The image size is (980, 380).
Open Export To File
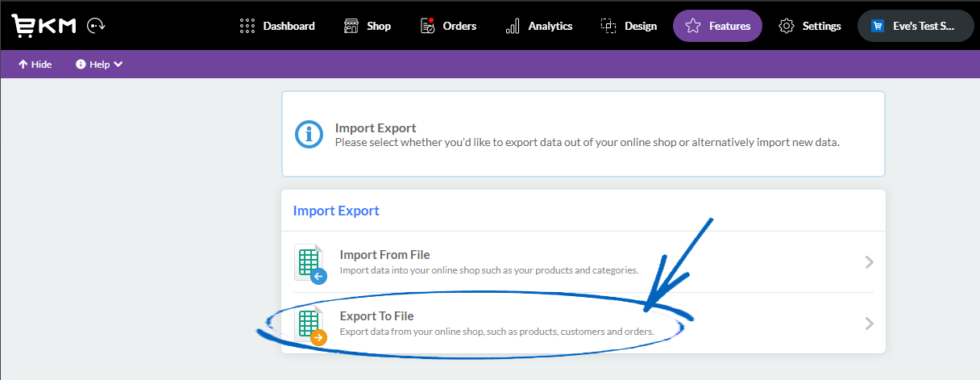(583, 324)
